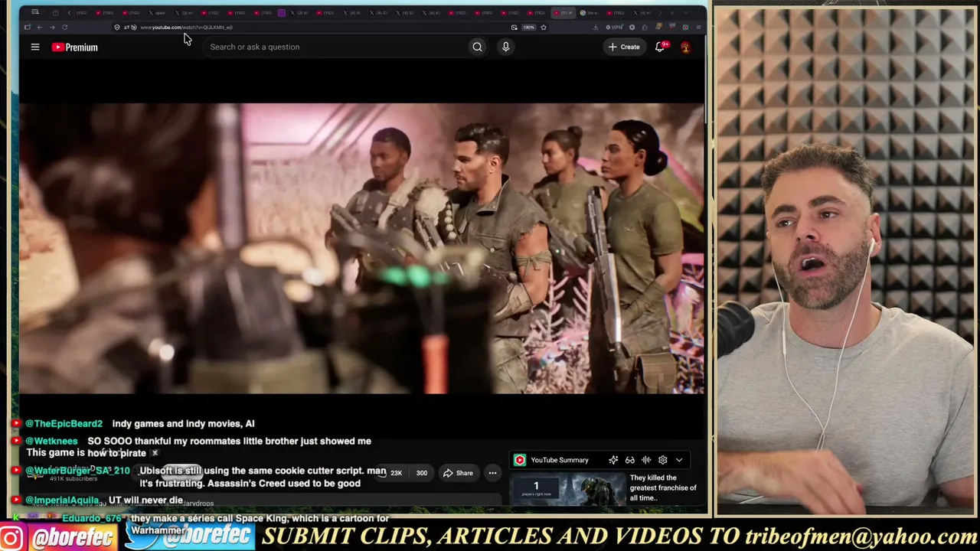Click the YouTube Summary waveform icon
The height and width of the screenshot is (551, 980).
pyautogui.click(x=646, y=460)
